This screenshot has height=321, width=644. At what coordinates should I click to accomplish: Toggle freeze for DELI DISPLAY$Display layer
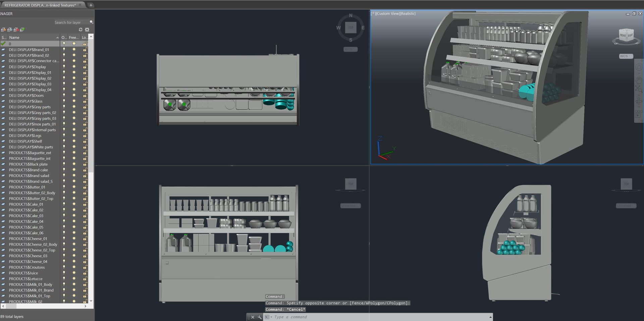pos(74,67)
